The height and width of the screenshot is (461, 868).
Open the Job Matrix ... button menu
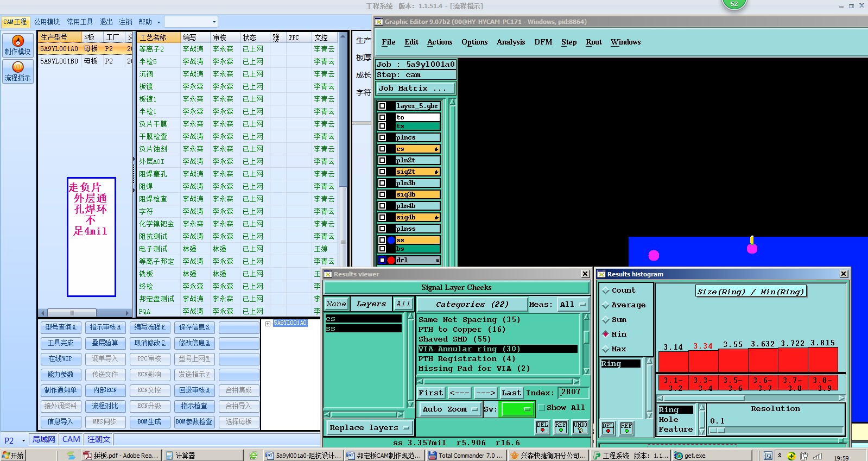click(416, 88)
